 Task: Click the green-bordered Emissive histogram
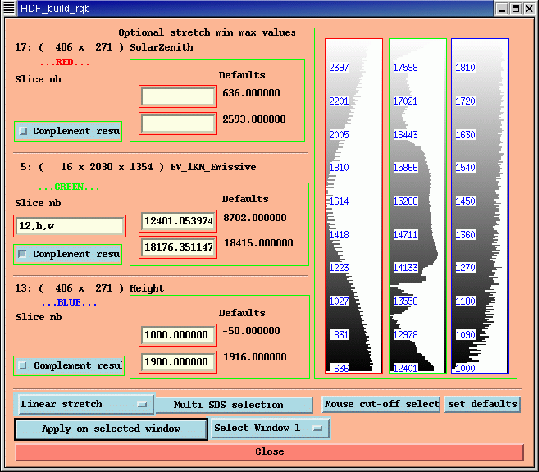tap(418, 206)
